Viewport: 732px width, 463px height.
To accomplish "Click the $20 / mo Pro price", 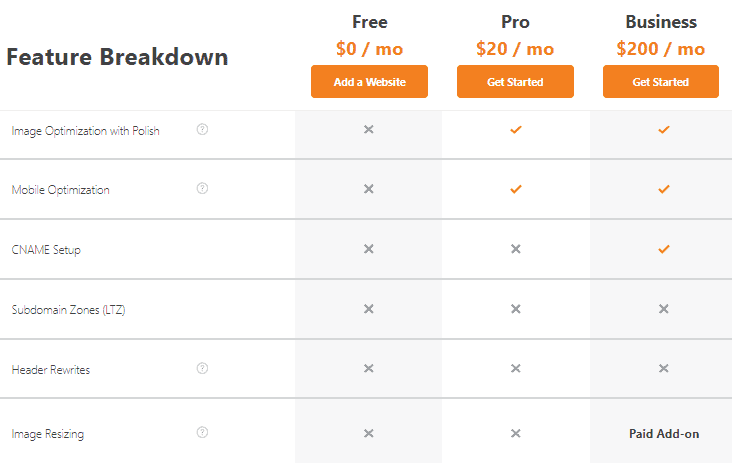I will (514, 49).
